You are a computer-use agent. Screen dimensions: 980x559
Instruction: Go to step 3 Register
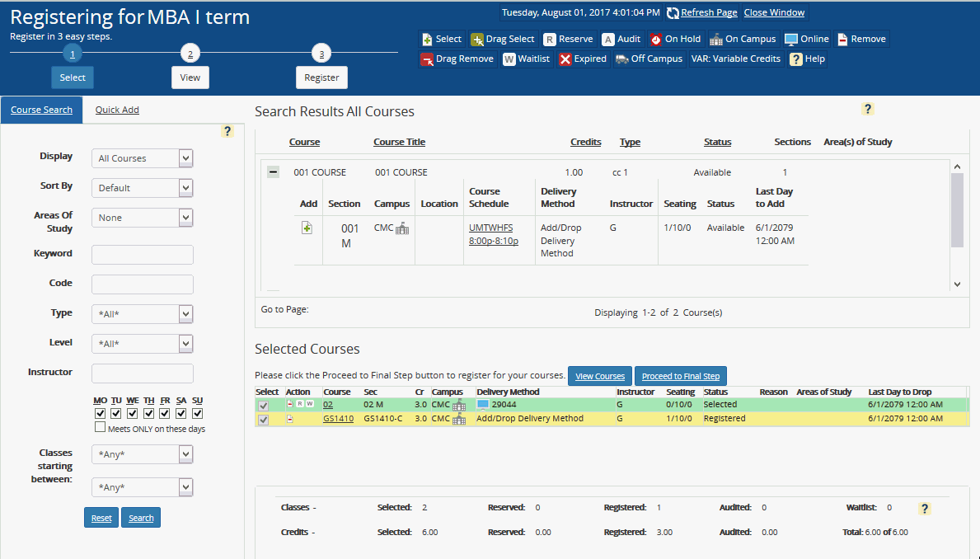tap(322, 78)
